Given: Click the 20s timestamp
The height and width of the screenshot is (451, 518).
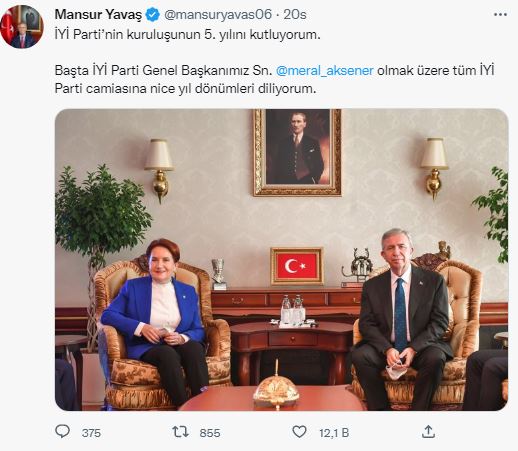Looking at the screenshot, I should 295,15.
